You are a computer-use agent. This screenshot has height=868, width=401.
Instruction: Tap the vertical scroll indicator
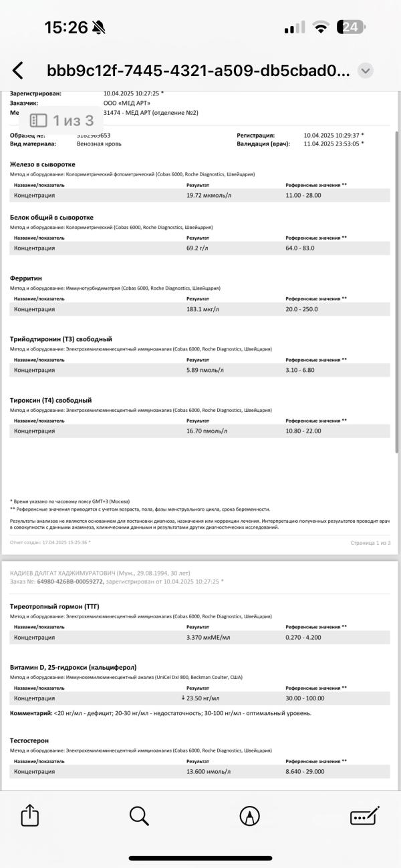(398, 294)
